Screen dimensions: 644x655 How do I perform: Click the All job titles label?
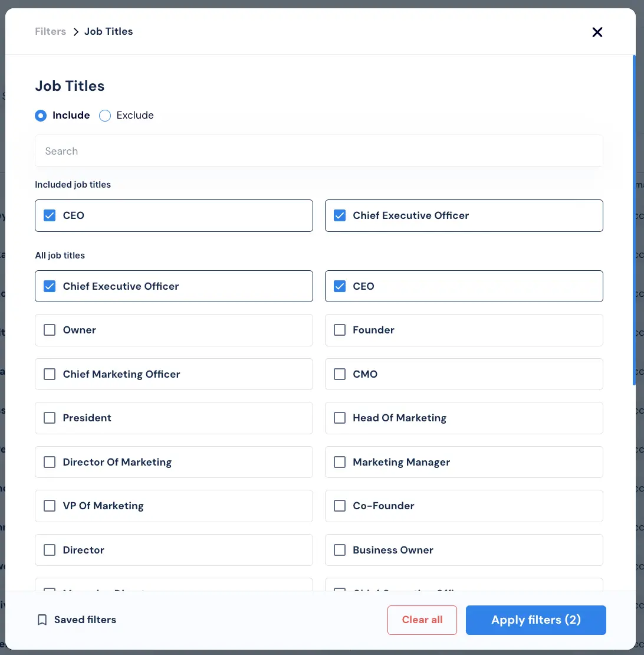pyautogui.click(x=60, y=256)
